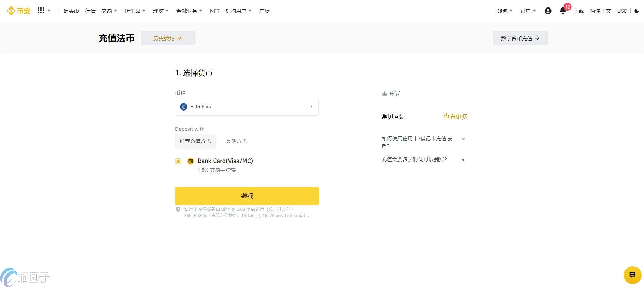This screenshot has height=287, width=644.
Task: Expand FAQ 如何使用信用卡/借记卡充值法币
Action: (x=423, y=142)
